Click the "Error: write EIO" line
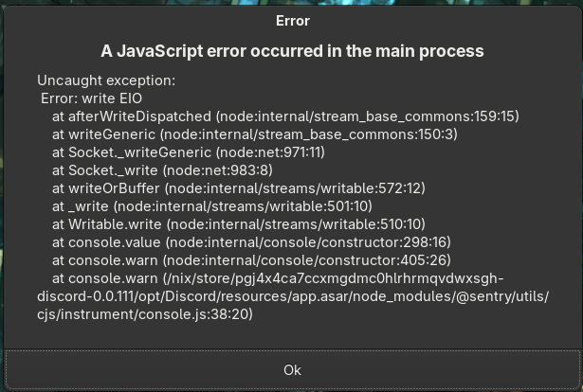Viewport: 583px width, 392px height. pyautogui.click(x=92, y=98)
